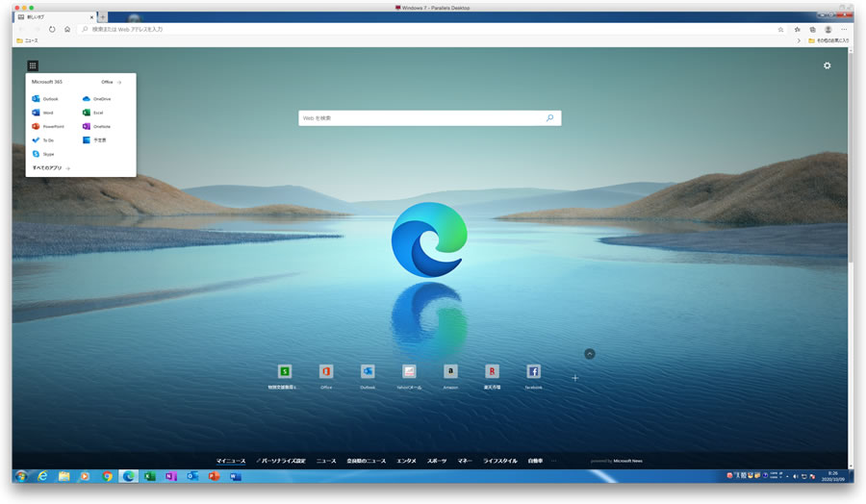Click the Amazon quick link tile

[x=450, y=371]
